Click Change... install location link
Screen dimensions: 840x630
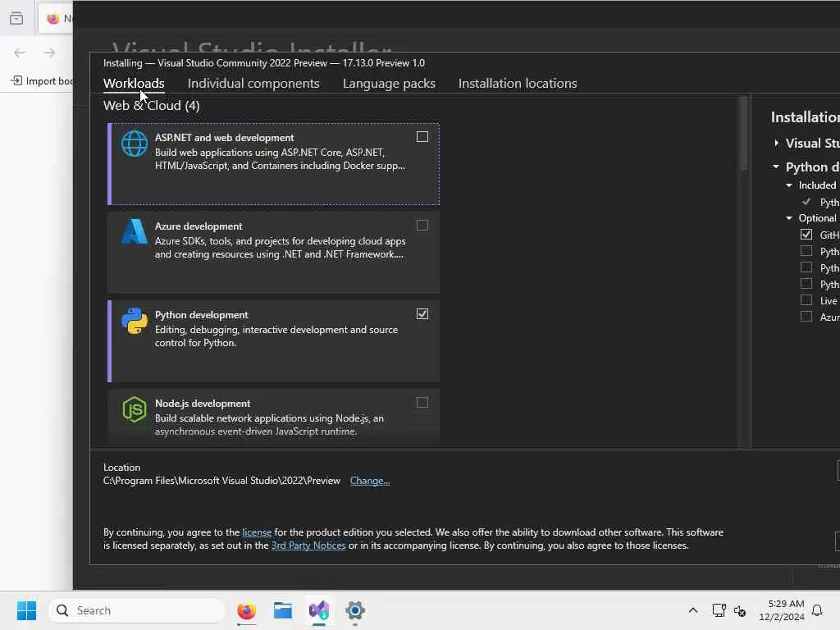coord(370,481)
